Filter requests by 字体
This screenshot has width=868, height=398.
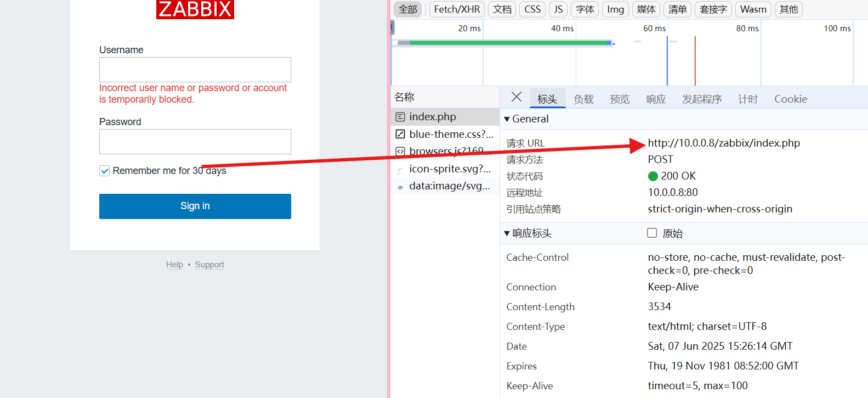[x=585, y=9]
